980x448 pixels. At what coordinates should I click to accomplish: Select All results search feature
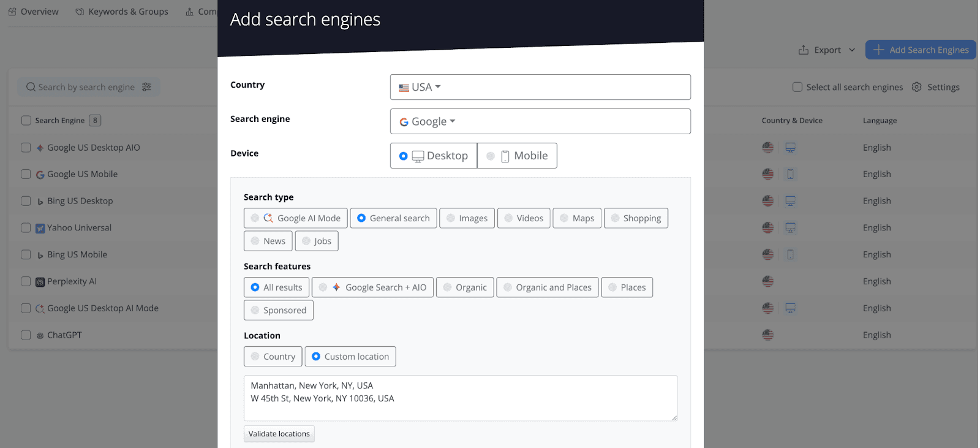point(277,287)
